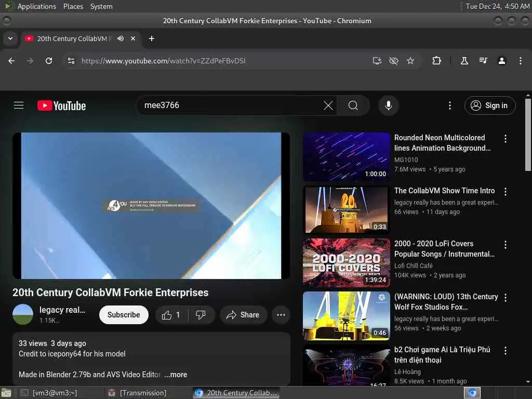532x399 pixels.
Task: Bookmark this page with the star icon
Action: pyautogui.click(x=410, y=61)
